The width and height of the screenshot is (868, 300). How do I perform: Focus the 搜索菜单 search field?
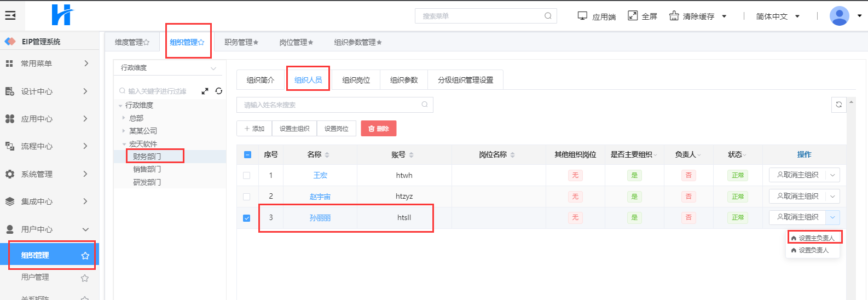485,16
